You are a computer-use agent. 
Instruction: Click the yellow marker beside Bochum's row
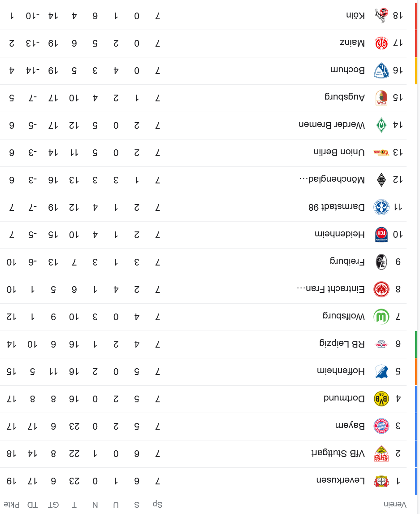(416, 71)
